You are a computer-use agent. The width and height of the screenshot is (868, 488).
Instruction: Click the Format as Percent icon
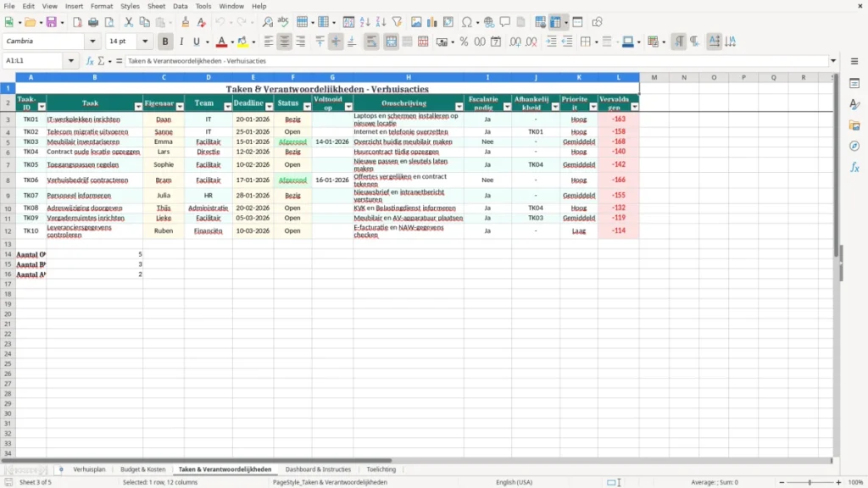464,42
